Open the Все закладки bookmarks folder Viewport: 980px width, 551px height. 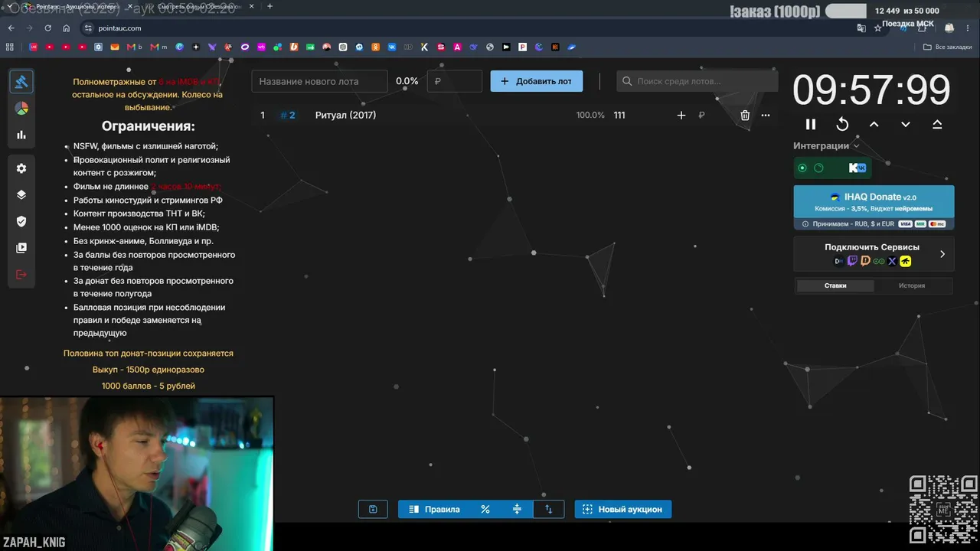[947, 47]
